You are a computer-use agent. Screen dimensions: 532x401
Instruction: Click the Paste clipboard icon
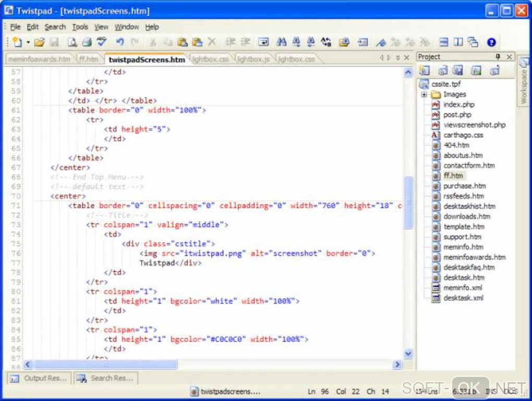coord(182,42)
